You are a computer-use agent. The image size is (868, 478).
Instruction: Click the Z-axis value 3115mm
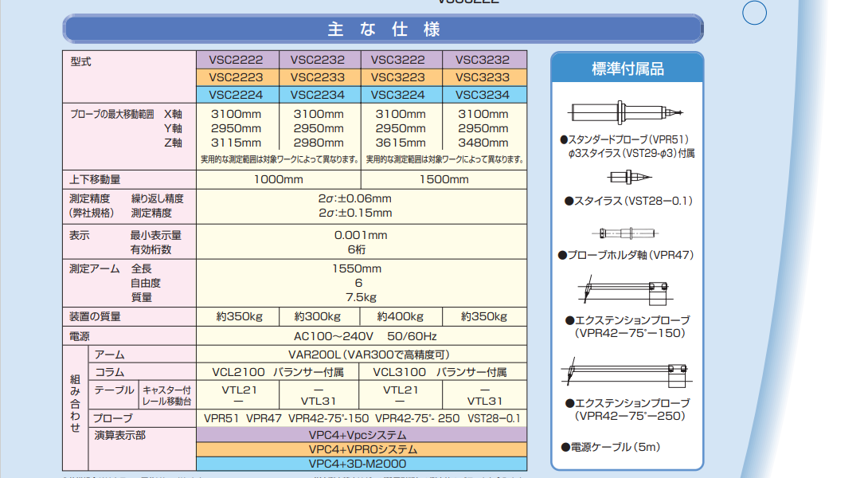236,143
